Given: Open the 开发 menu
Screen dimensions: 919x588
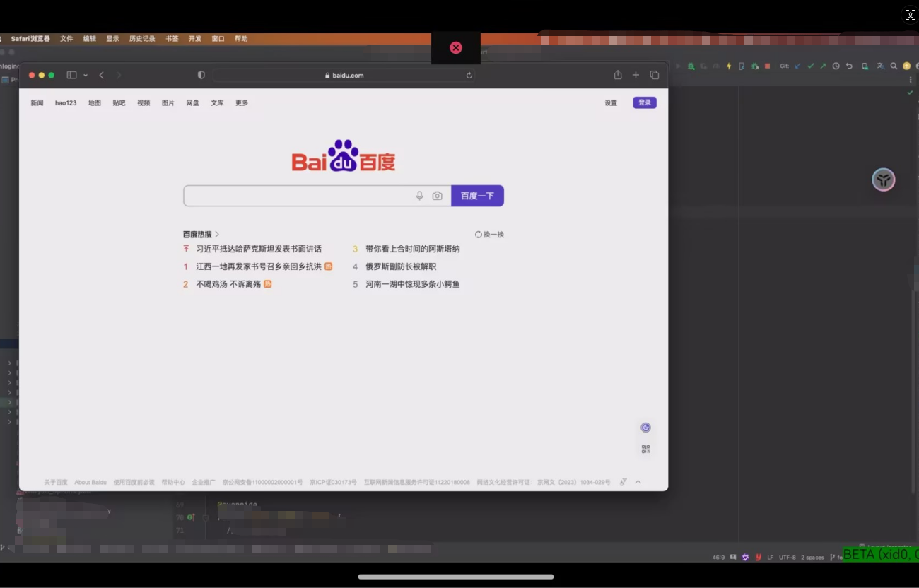Looking at the screenshot, I should click(195, 39).
